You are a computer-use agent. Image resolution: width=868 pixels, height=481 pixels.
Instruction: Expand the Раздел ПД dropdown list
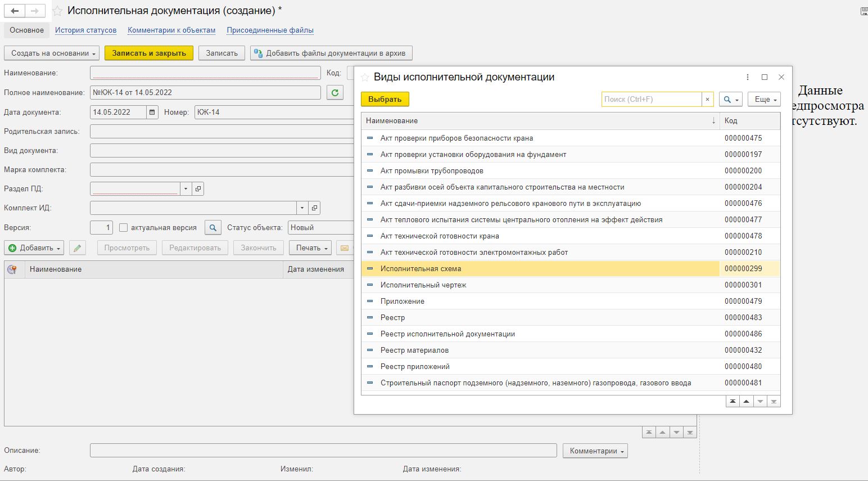point(186,189)
